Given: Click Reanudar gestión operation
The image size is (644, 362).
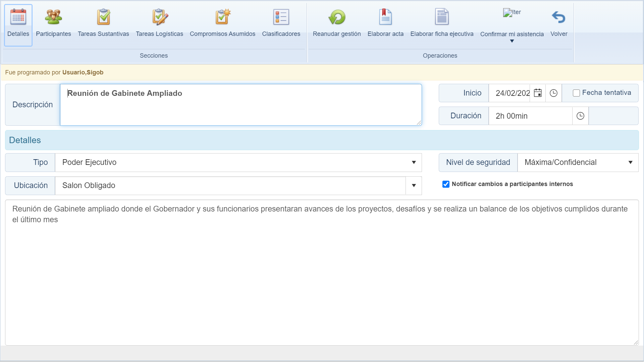Looking at the screenshot, I should tap(337, 25).
